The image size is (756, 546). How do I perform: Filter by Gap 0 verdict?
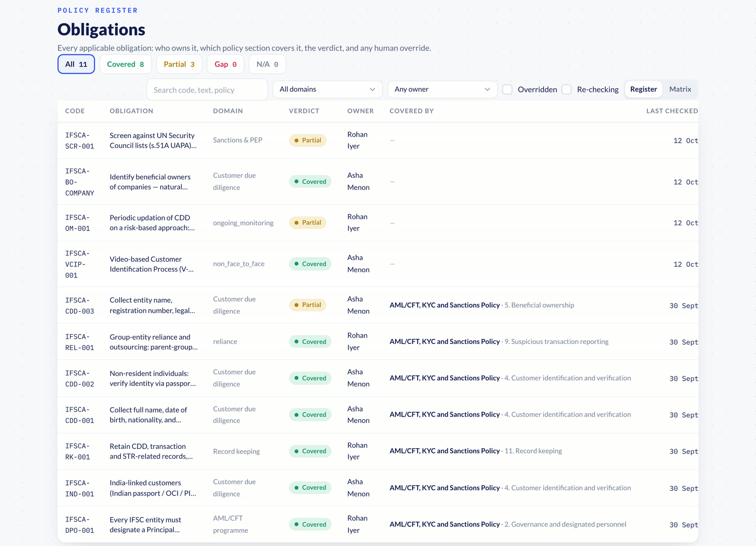pos(225,64)
